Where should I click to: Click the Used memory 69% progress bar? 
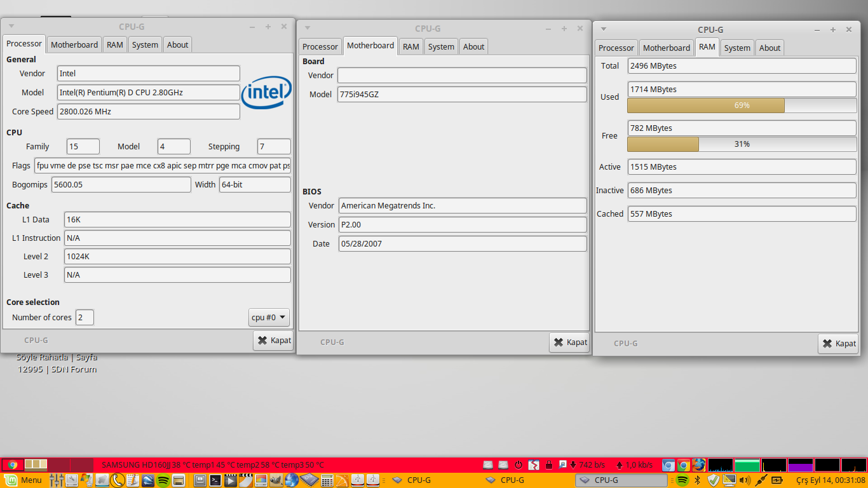[742, 105]
